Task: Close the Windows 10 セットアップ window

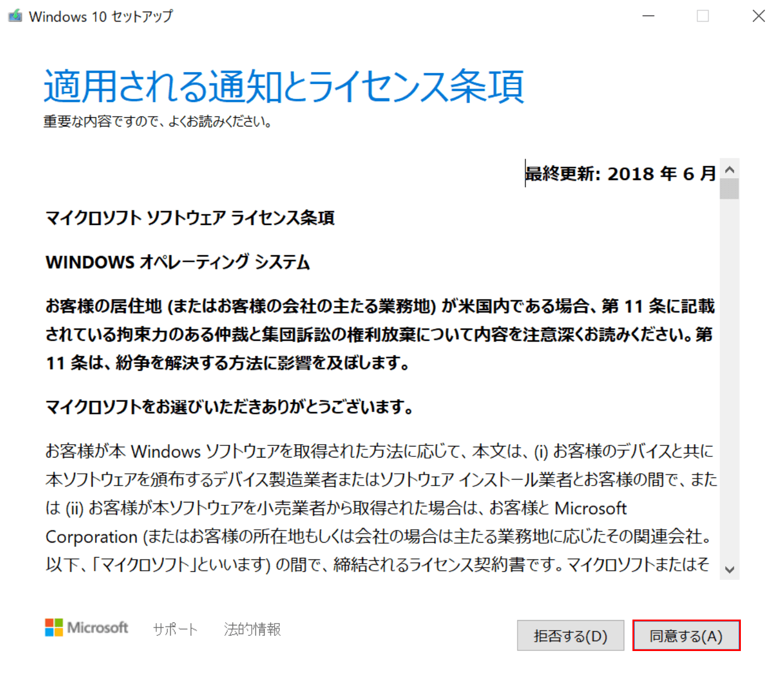Action: click(x=758, y=16)
